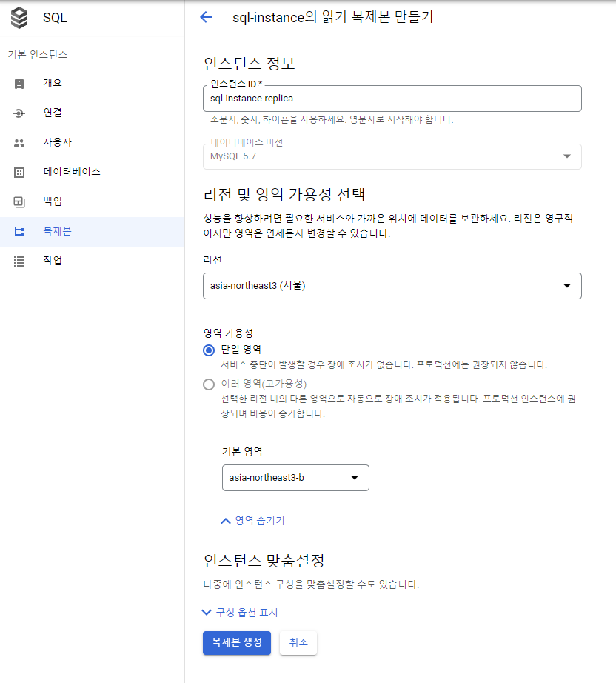Open the 연결 menu item

coord(93,113)
